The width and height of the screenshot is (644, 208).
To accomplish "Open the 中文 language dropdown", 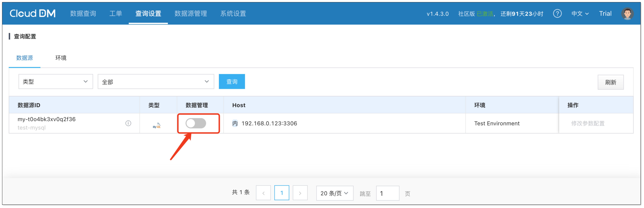I will (x=580, y=14).
